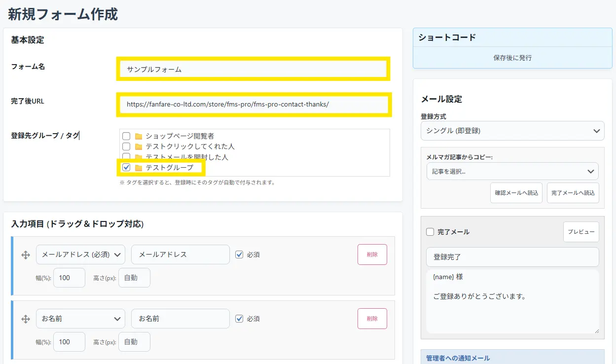Open the お名前 field type dropdown

pos(80,319)
